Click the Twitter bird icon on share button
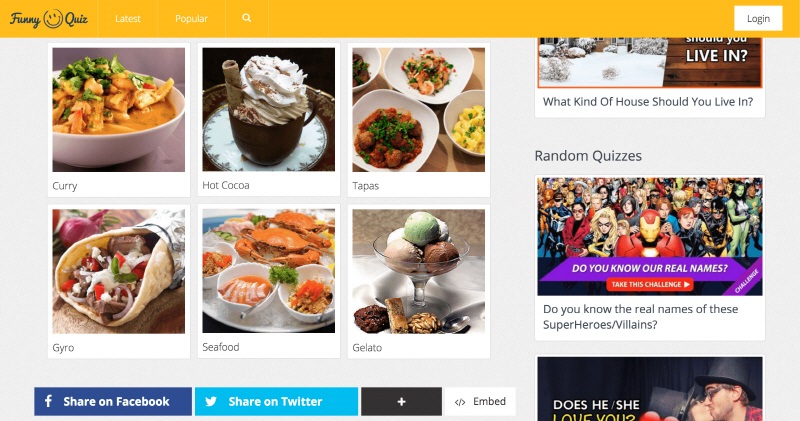The height and width of the screenshot is (421, 800). [211, 402]
